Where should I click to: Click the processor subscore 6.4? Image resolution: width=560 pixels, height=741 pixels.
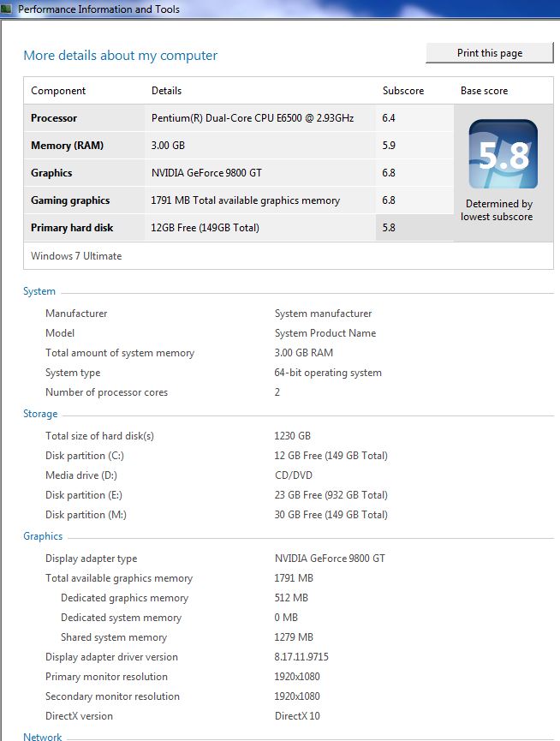pyautogui.click(x=389, y=118)
